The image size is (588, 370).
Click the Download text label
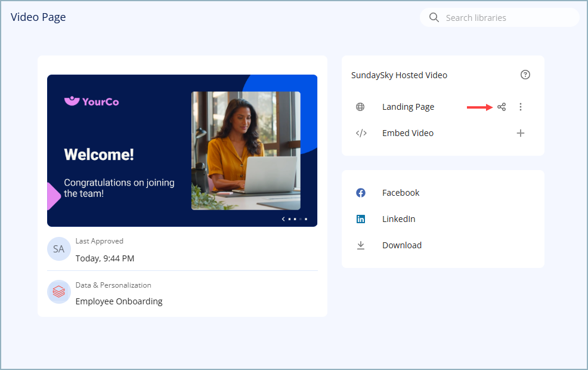[x=401, y=245]
